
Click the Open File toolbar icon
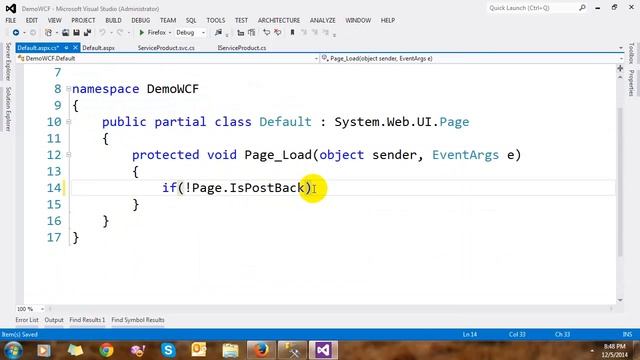pos(65,32)
